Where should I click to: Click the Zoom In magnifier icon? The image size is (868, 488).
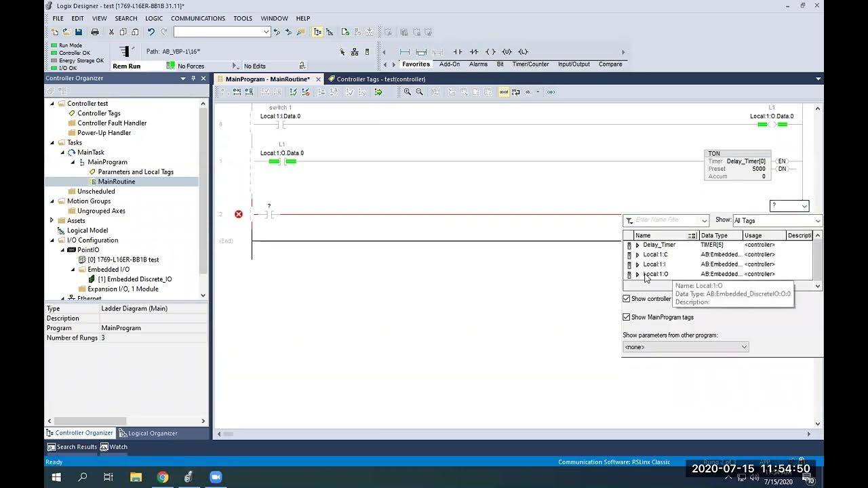tap(407, 91)
